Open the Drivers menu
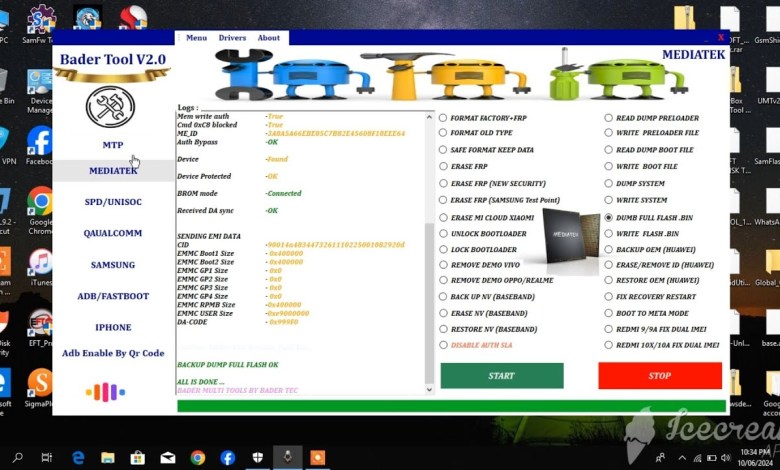Viewport: 780px width, 470px height. click(232, 38)
